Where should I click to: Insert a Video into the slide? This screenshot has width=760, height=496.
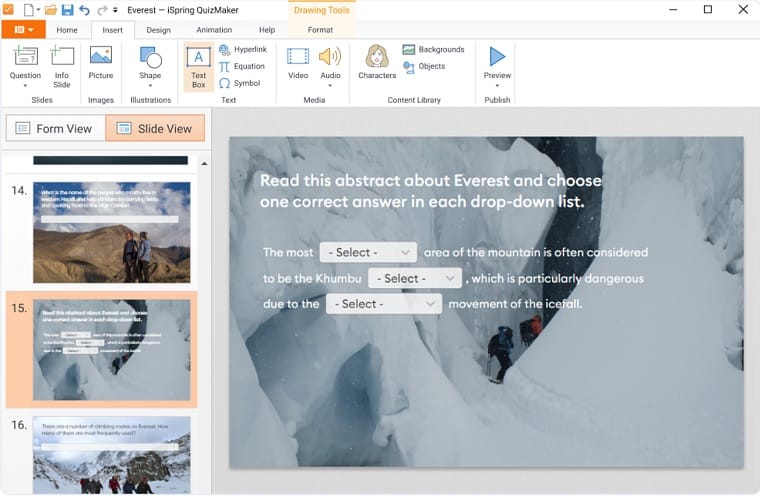298,62
